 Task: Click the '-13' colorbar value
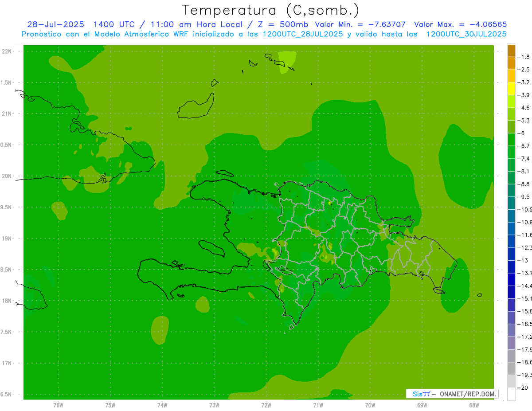523,260
